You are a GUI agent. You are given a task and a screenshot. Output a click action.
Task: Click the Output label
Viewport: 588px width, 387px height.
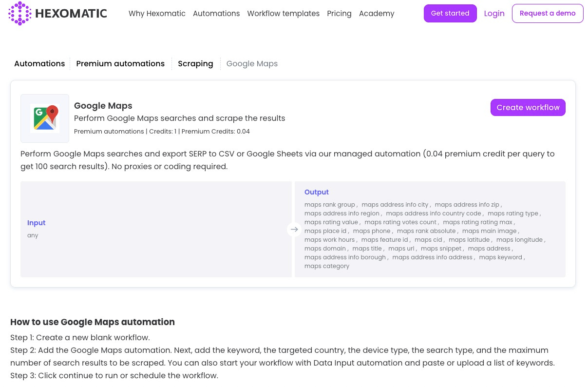(x=317, y=192)
